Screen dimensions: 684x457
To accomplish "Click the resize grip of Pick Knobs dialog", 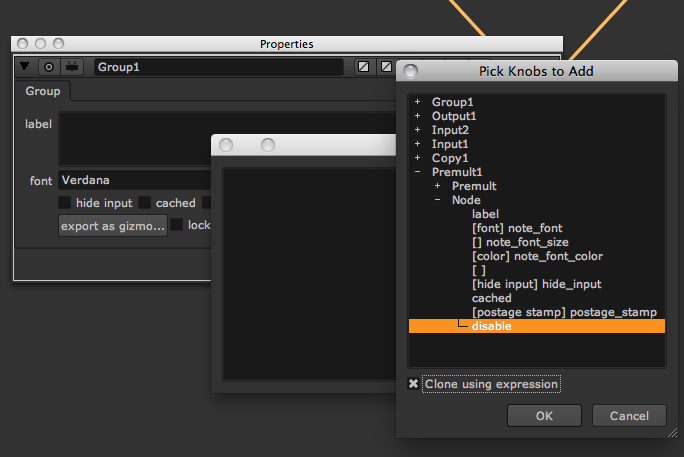I will [x=672, y=432].
